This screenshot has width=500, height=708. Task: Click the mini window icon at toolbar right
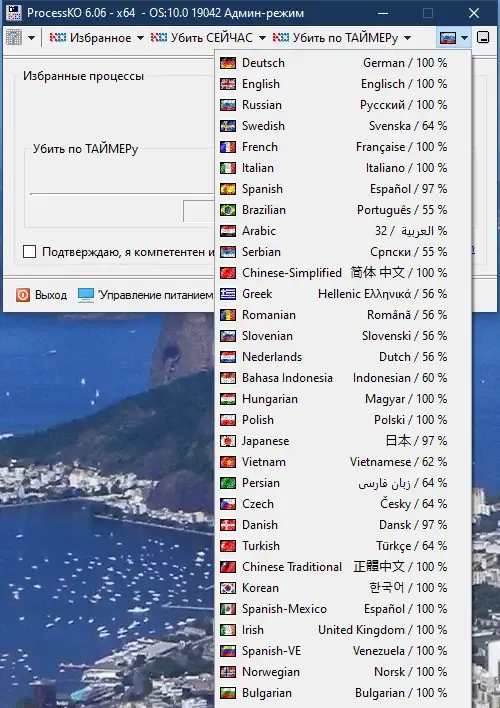click(483, 37)
